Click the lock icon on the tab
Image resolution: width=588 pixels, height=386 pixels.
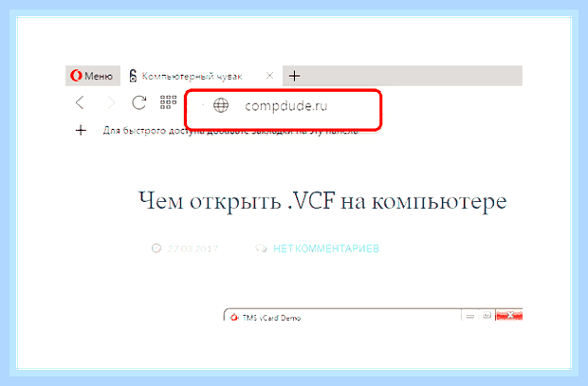(x=133, y=76)
